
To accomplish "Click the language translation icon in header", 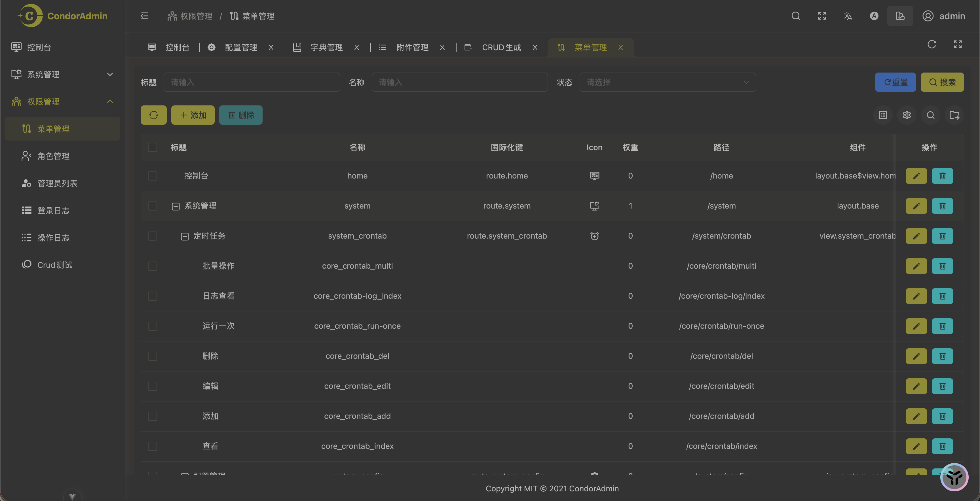I will (x=848, y=16).
